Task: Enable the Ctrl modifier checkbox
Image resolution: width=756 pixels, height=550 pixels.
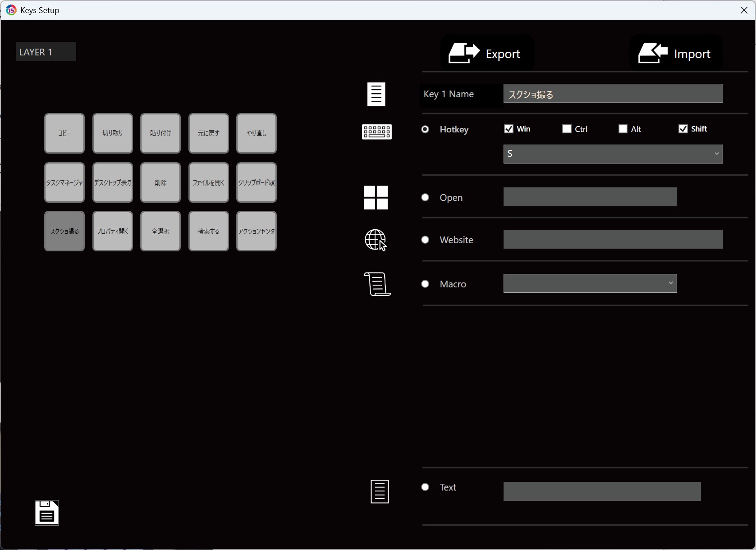Action: point(567,129)
